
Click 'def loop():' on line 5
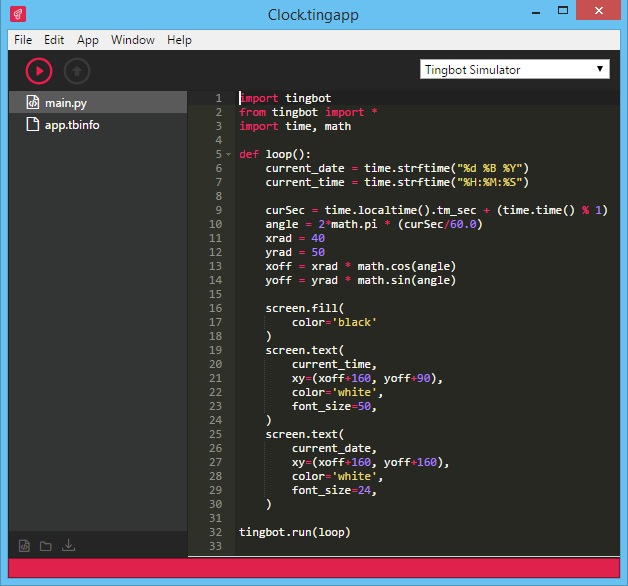[275, 154]
